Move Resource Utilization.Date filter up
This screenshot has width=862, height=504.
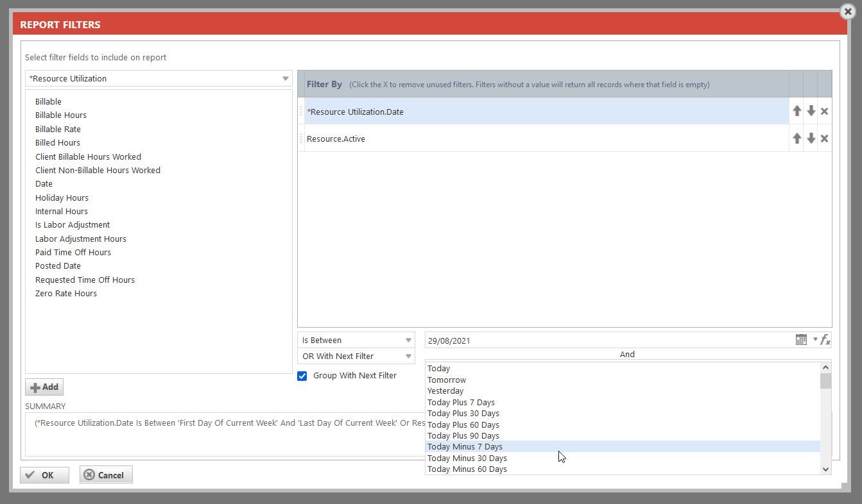(797, 111)
